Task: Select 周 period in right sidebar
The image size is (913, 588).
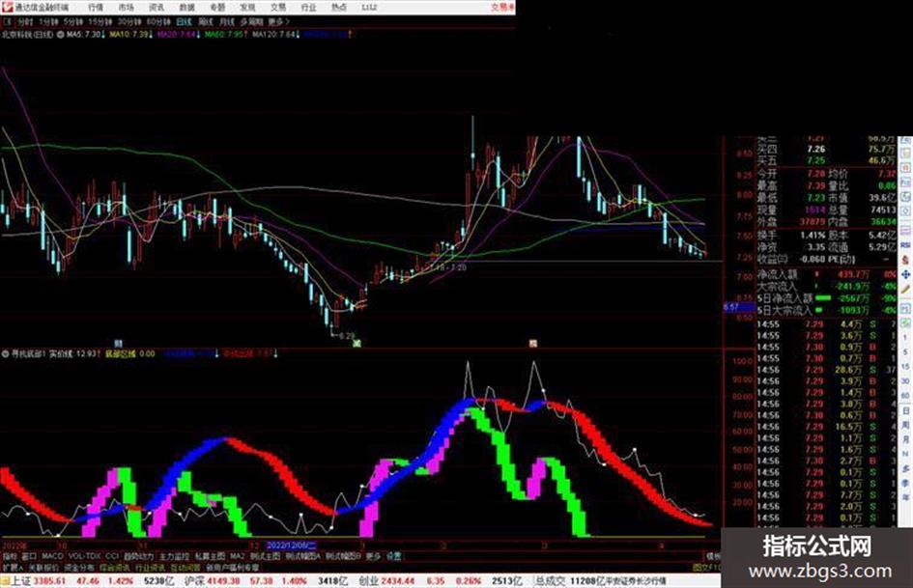Action: point(905,426)
